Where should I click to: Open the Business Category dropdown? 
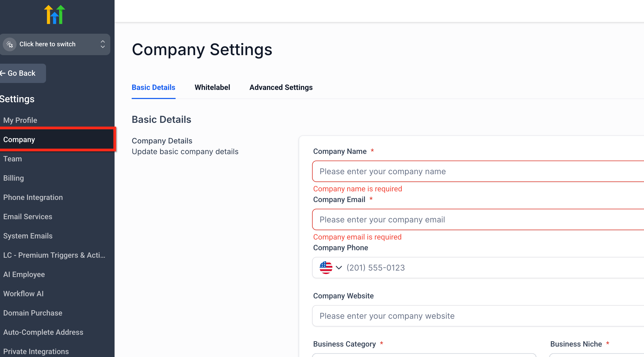[424, 355]
